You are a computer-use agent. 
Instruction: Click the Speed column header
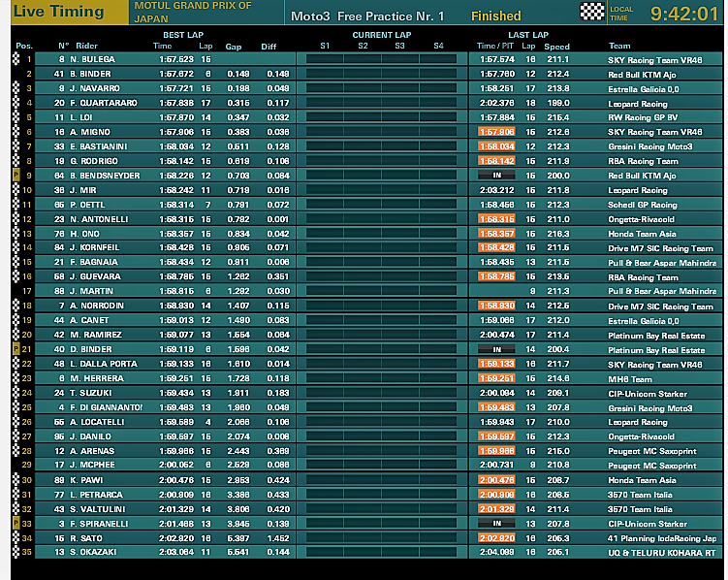tap(556, 47)
